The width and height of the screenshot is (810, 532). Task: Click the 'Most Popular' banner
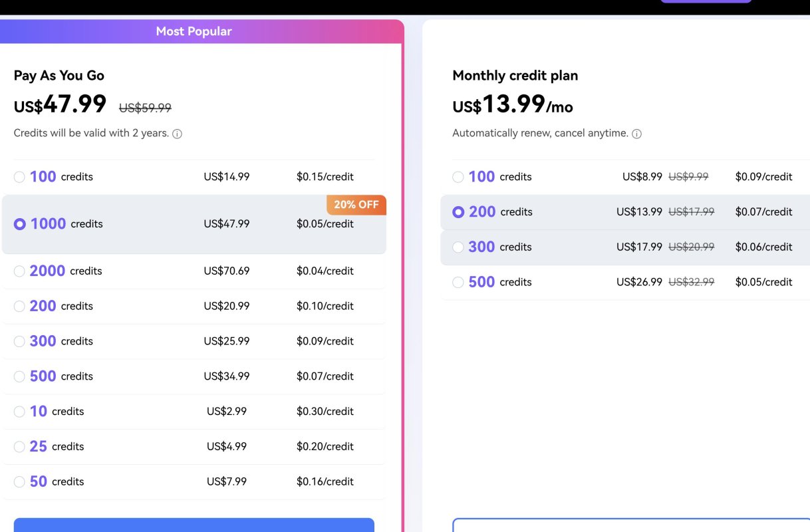[x=194, y=31]
